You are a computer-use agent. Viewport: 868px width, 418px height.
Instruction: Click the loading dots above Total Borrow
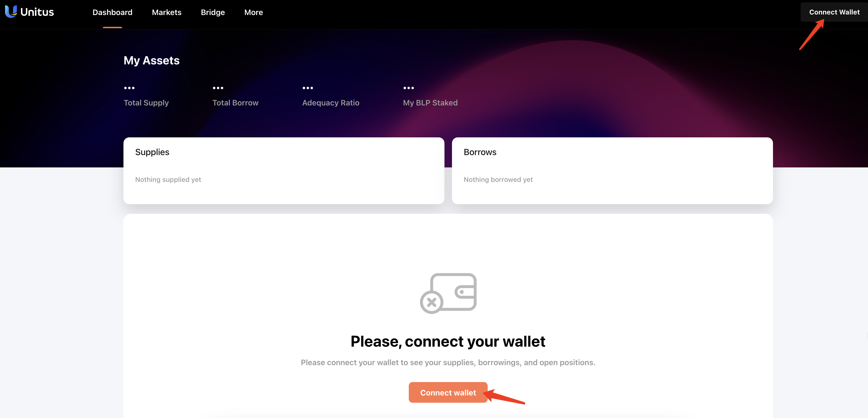click(x=218, y=88)
